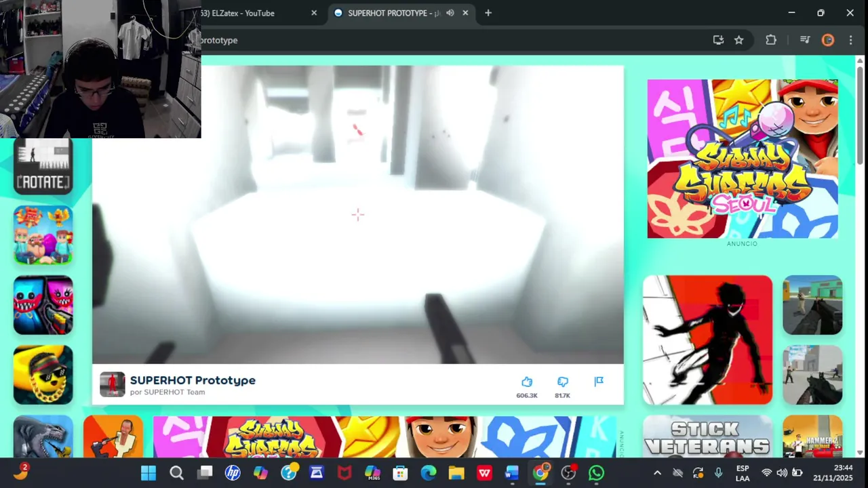
Task: Open the blocky characters game thumbnail
Action: coord(43,235)
